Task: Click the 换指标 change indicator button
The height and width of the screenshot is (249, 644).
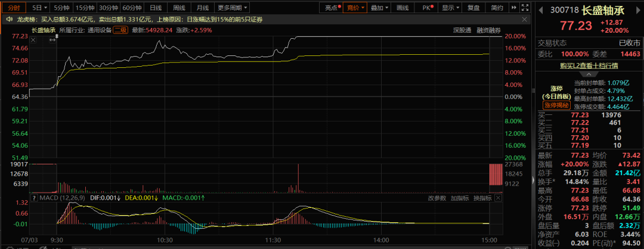Action: [x=482, y=198]
